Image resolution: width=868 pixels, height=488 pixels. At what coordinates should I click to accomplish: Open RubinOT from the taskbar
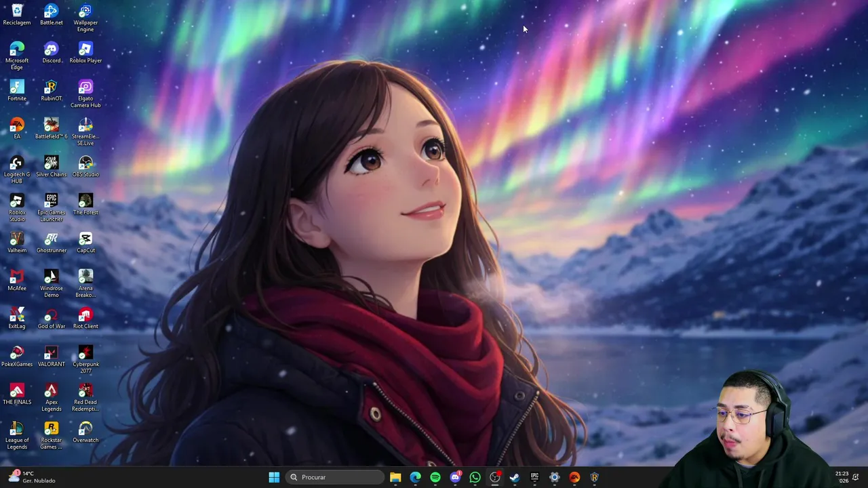594,477
